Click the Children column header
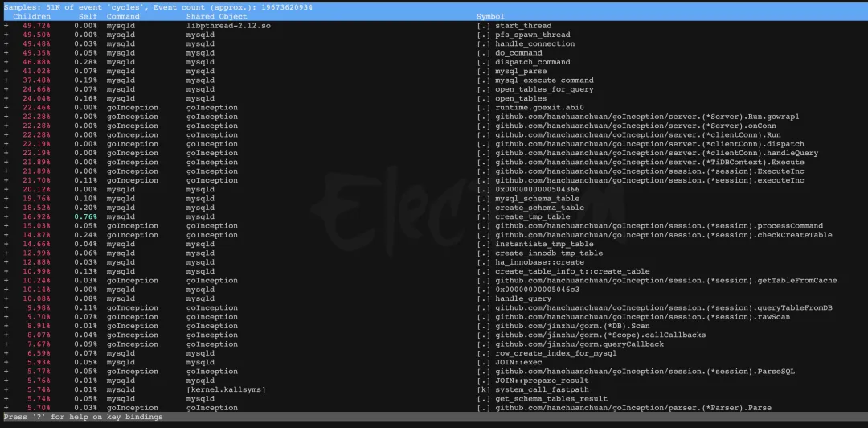The height and width of the screenshot is (428, 868). 31,16
